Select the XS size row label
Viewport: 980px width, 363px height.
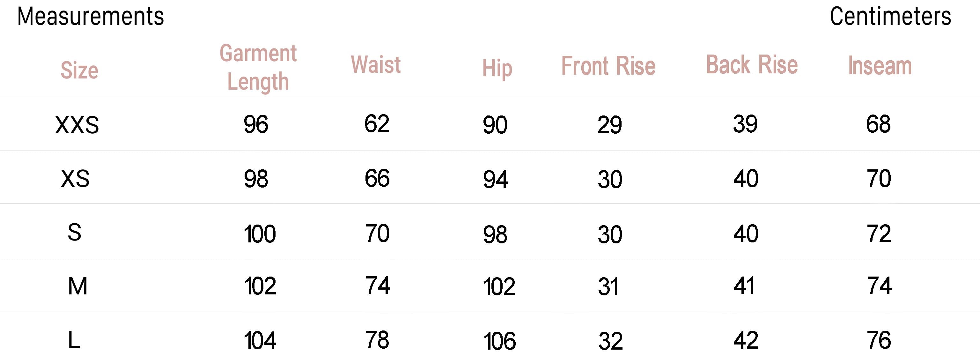(75, 178)
